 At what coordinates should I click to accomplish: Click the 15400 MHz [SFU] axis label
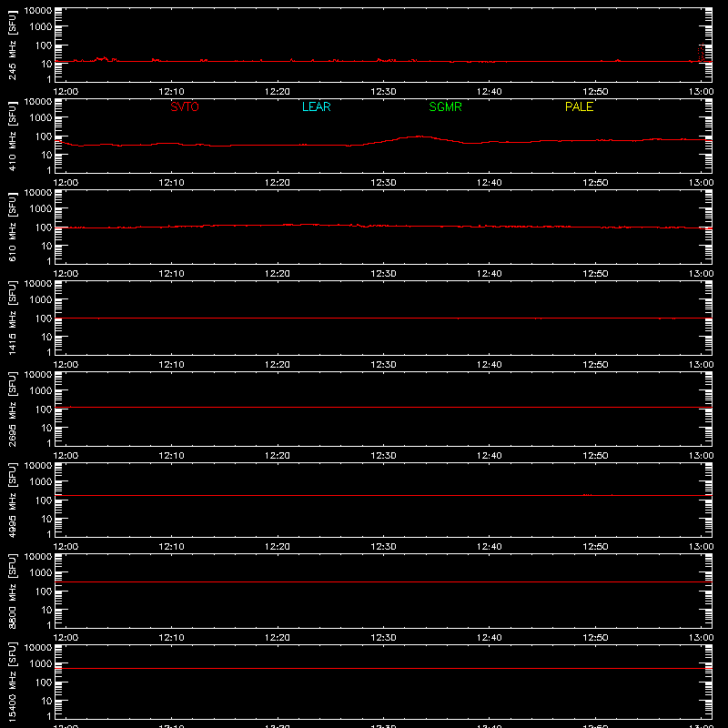coord(12,682)
